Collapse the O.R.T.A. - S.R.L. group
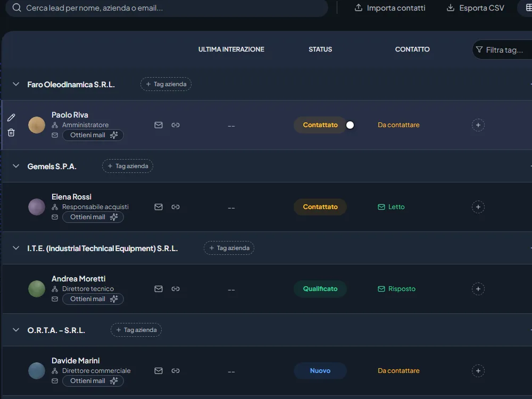 point(15,330)
